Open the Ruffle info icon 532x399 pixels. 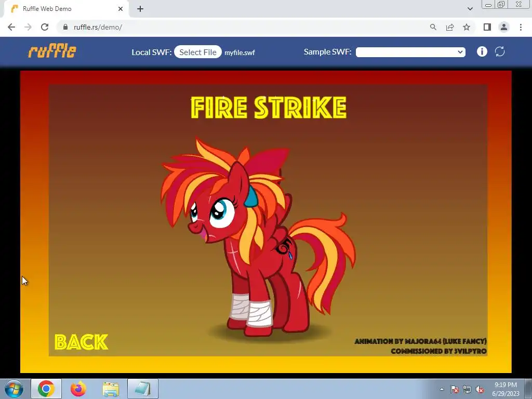point(482,51)
